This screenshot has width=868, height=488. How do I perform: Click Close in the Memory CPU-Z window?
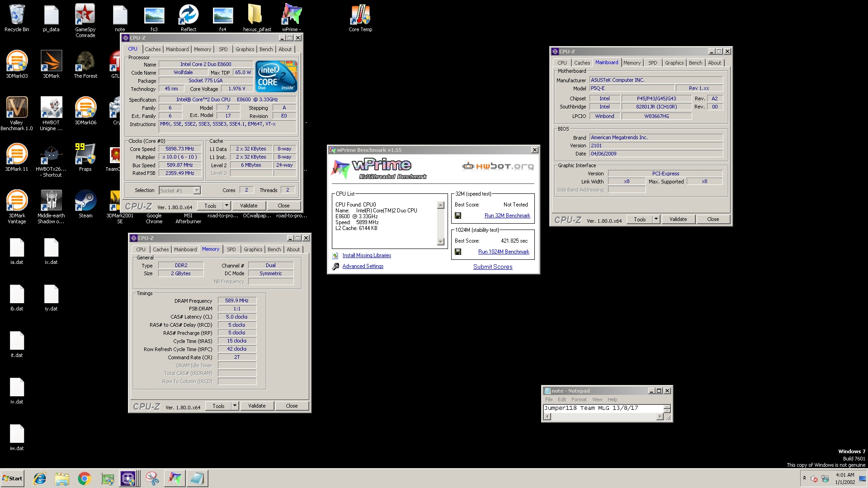(x=292, y=406)
